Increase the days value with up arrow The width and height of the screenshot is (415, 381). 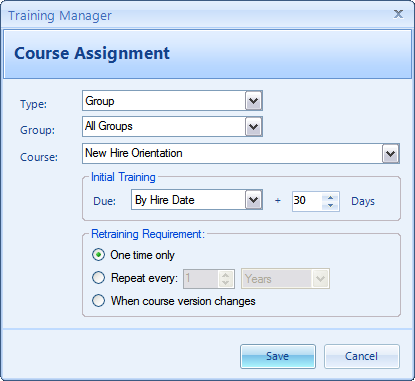click(x=330, y=197)
